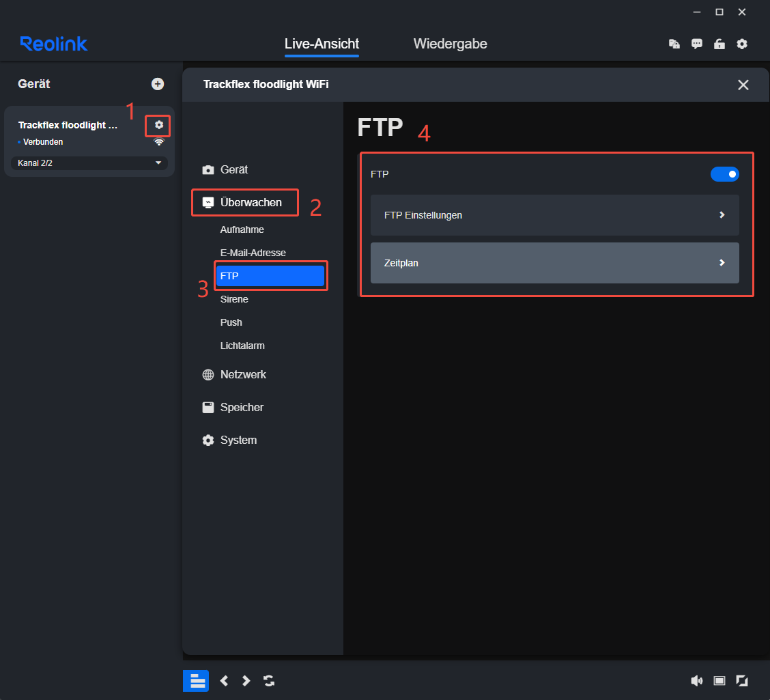770x700 pixels.
Task: Toggle the volume speaker icon
Action: click(696, 681)
